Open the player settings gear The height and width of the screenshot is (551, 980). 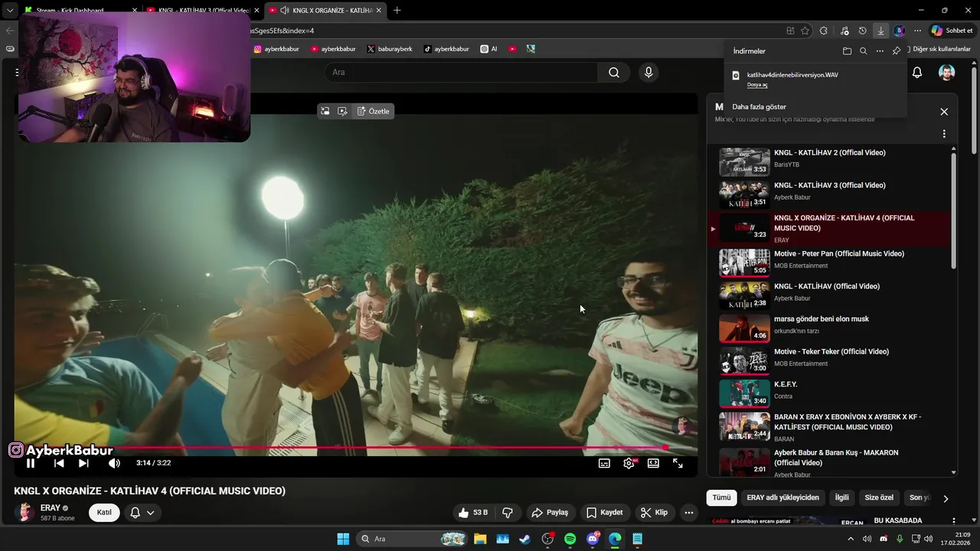tap(629, 463)
